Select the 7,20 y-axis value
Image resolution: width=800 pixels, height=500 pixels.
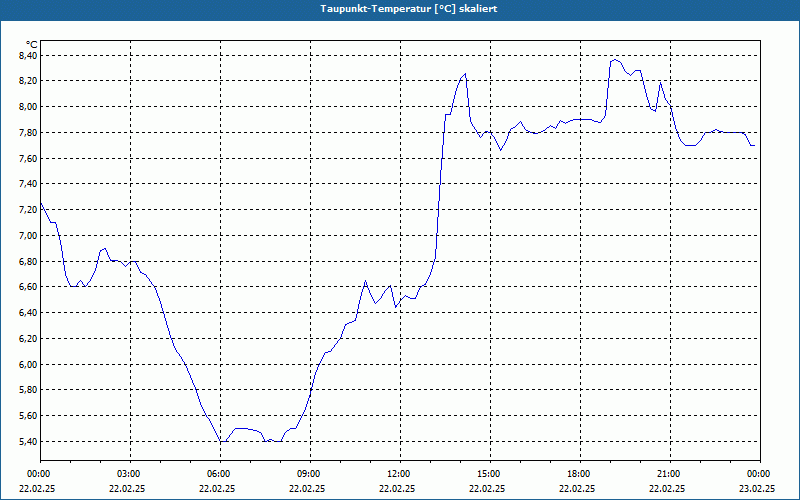[x=28, y=210]
